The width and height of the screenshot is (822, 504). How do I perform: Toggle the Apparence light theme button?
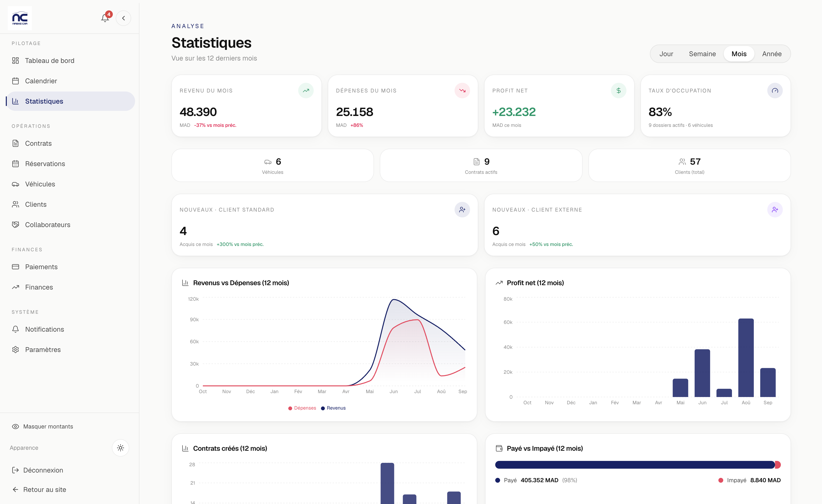click(x=121, y=448)
